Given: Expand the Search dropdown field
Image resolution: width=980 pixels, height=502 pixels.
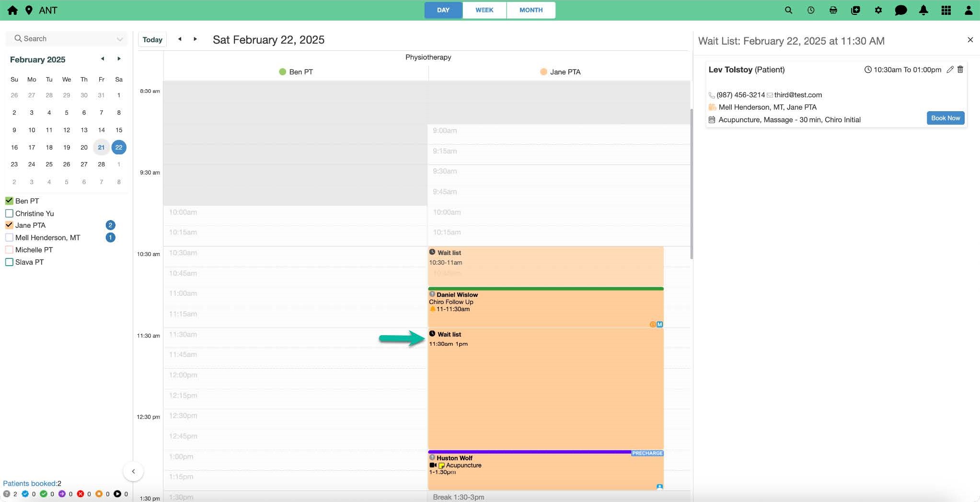Looking at the screenshot, I should click(119, 39).
